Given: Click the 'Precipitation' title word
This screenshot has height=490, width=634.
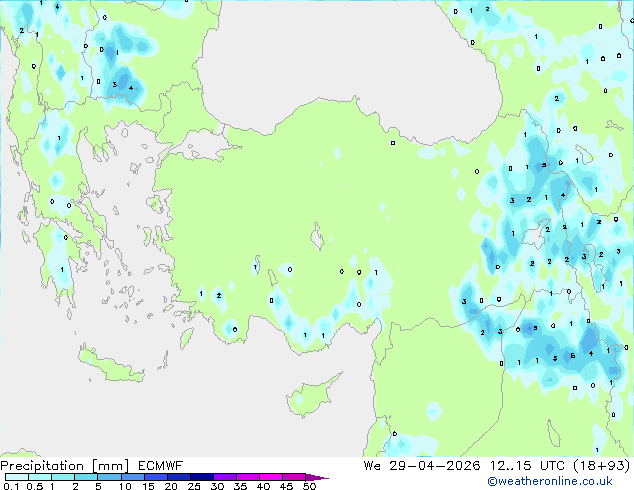Looking at the screenshot, I should tap(42, 466).
